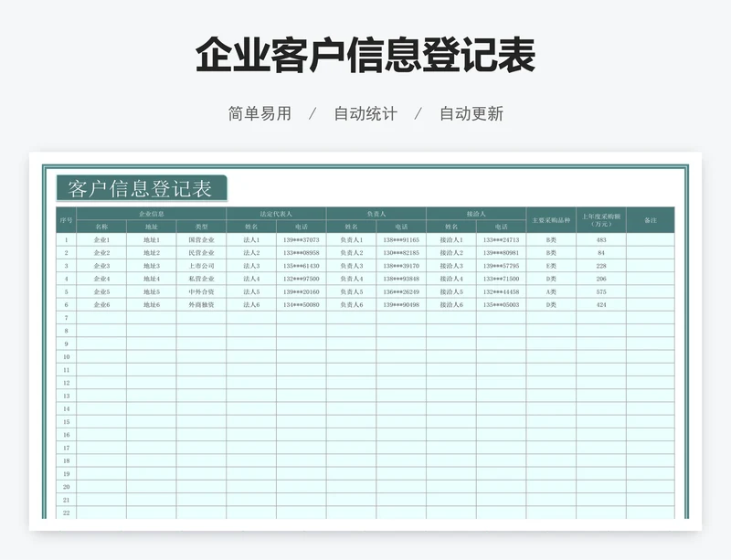Click the B类 cell in row 1
This screenshot has width=731, height=560.
[551, 239]
